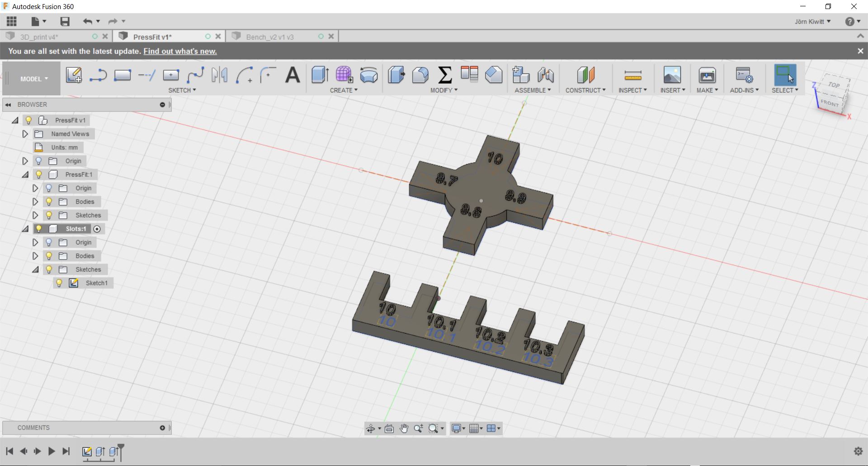Activate Slots:1 component radio button
The width and height of the screenshot is (868, 466).
tap(97, 229)
